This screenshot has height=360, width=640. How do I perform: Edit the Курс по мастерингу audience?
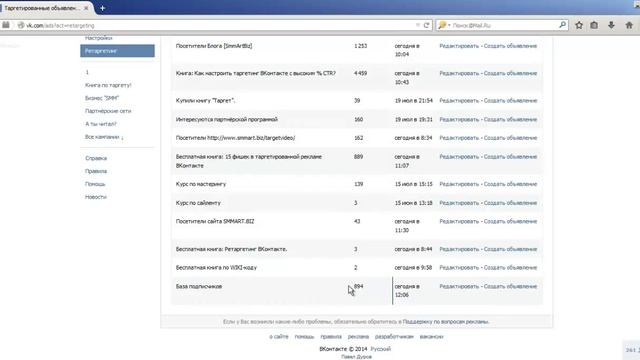tap(459, 184)
